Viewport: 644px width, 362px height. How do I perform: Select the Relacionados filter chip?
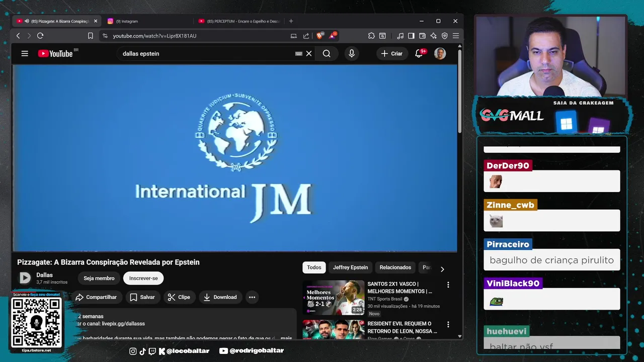[x=395, y=267]
